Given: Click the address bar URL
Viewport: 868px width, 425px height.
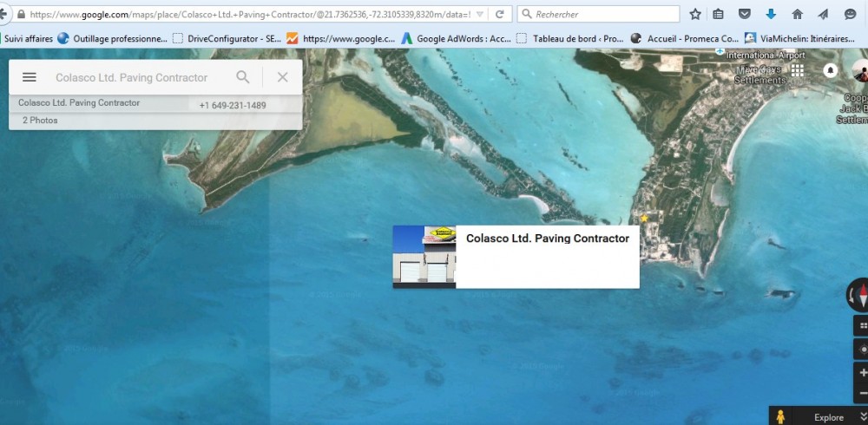Looking at the screenshot, I should pos(250,15).
